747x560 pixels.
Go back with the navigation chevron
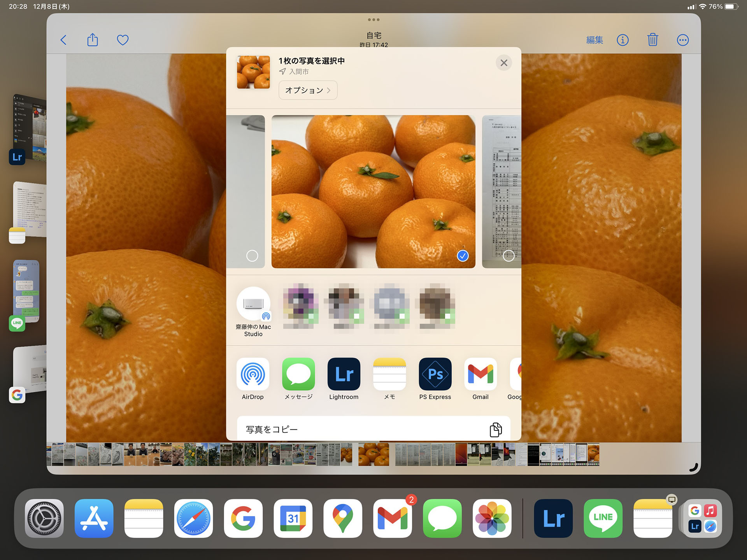click(x=63, y=40)
